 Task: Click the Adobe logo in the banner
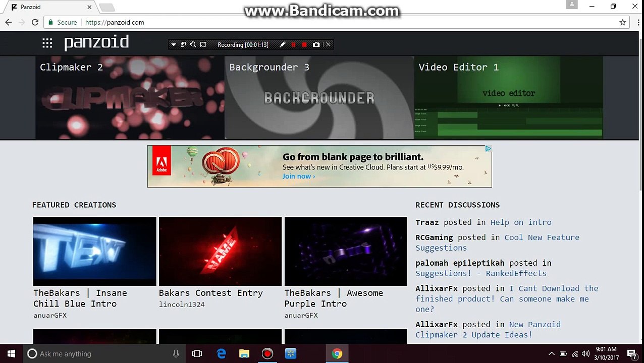tap(162, 160)
